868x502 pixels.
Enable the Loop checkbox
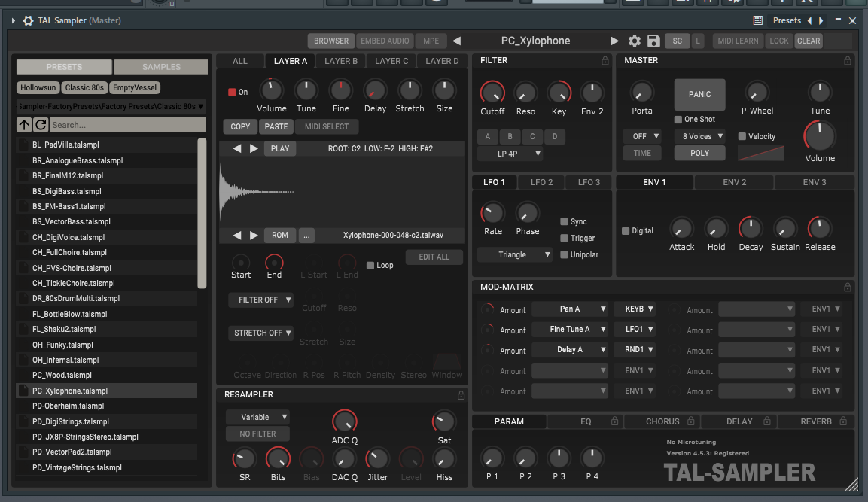370,266
